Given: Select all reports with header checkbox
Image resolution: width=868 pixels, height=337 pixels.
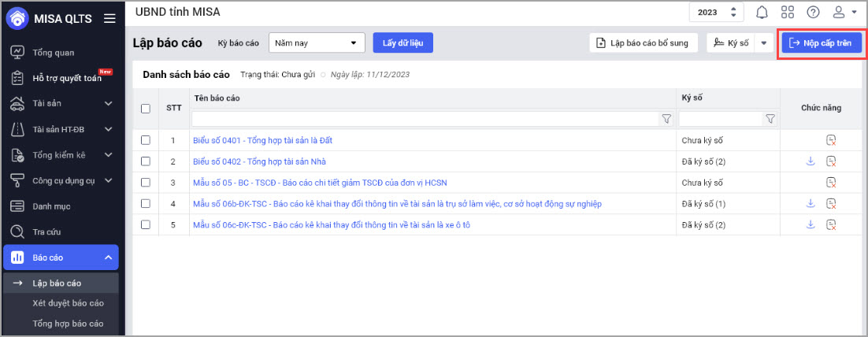Looking at the screenshot, I should 145,109.
